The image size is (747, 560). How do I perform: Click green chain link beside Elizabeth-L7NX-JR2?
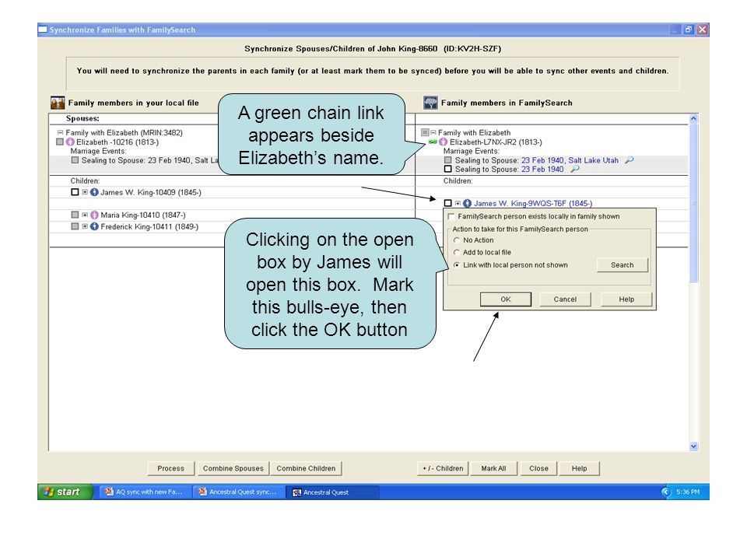(x=433, y=142)
